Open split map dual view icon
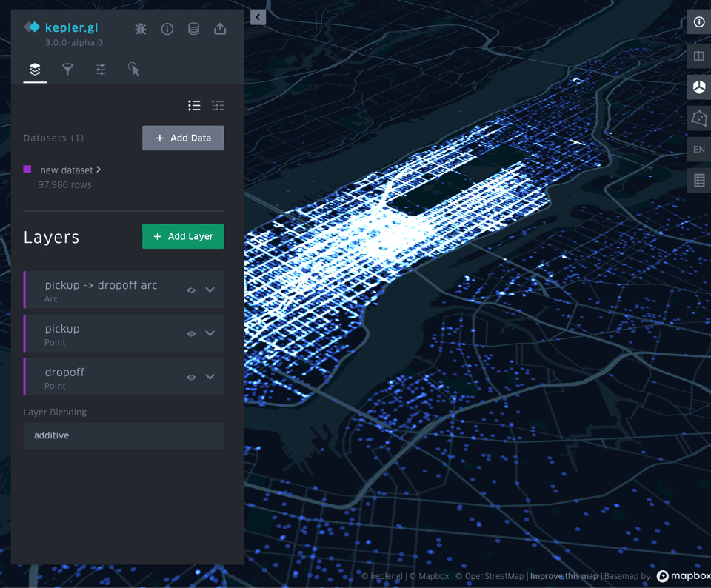Image resolution: width=711 pixels, height=588 pixels. point(698,56)
